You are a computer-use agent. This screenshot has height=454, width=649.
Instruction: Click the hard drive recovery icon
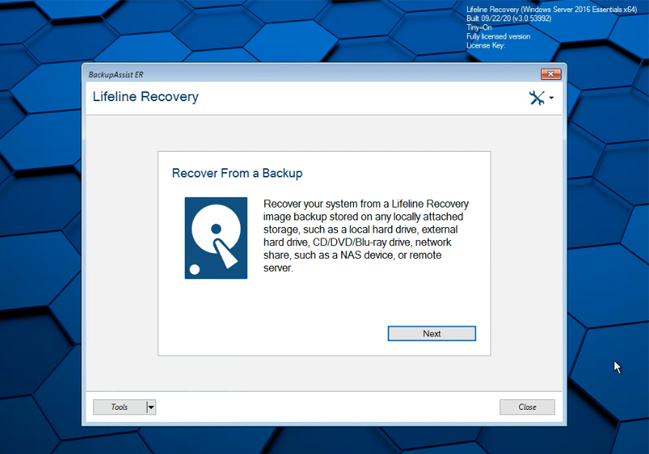tap(216, 238)
